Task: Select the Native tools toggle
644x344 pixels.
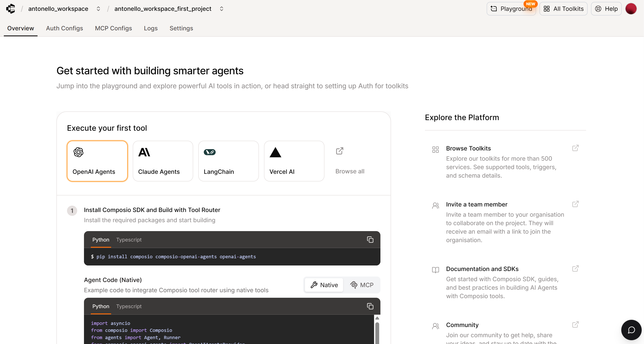Action: (324, 285)
